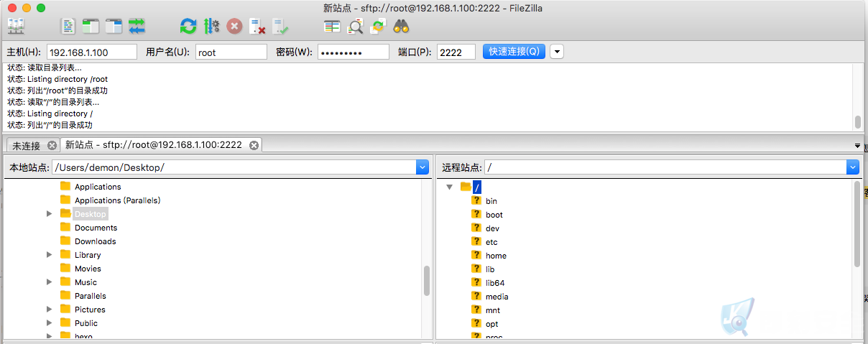This screenshot has height=344, width=868.
Task: Refresh file and folder lists
Action: (188, 27)
